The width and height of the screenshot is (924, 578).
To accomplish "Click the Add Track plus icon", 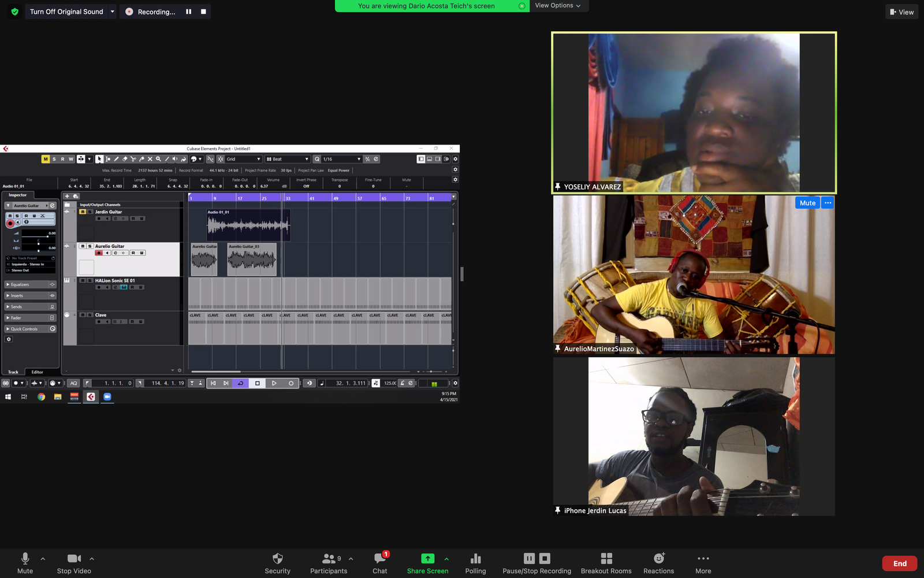I will coord(67,196).
